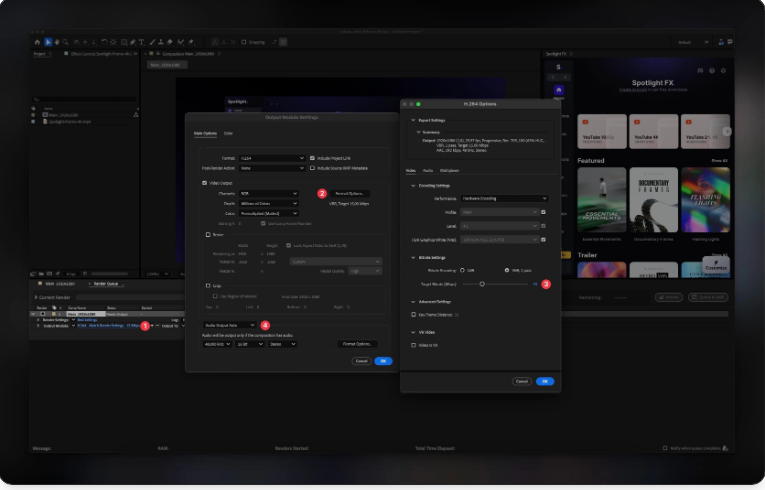Viewport: 765px width, 490px height.
Task: Click OK in H.264 Options dialog
Action: point(545,381)
